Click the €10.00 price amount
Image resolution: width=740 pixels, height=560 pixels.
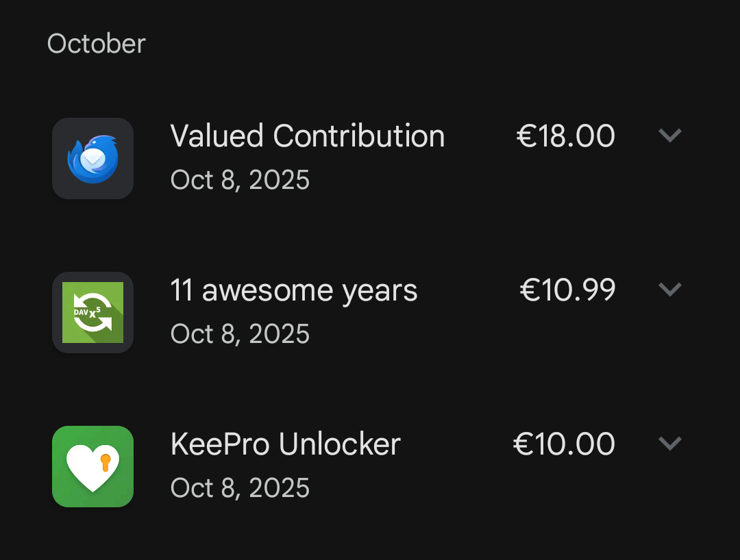click(x=564, y=444)
